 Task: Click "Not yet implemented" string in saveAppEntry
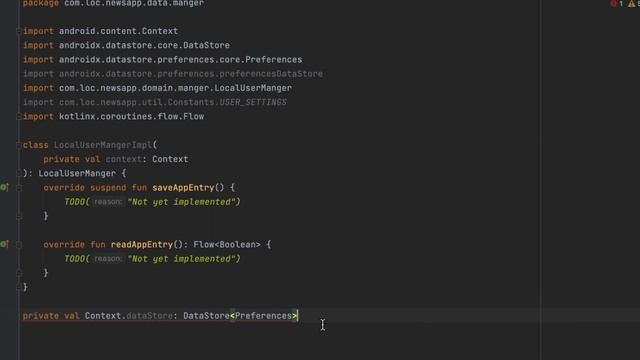pyautogui.click(x=182, y=202)
